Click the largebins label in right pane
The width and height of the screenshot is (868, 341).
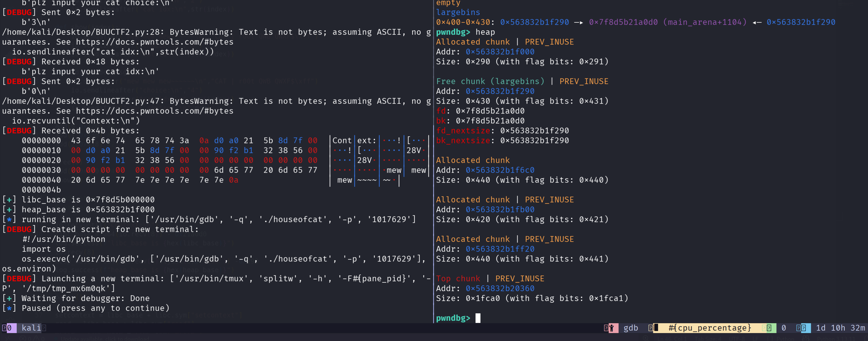tap(458, 12)
